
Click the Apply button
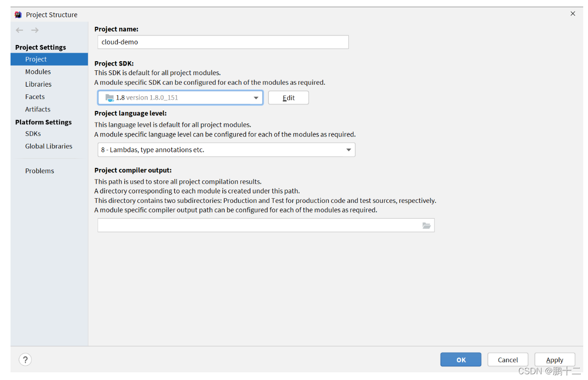click(x=555, y=360)
